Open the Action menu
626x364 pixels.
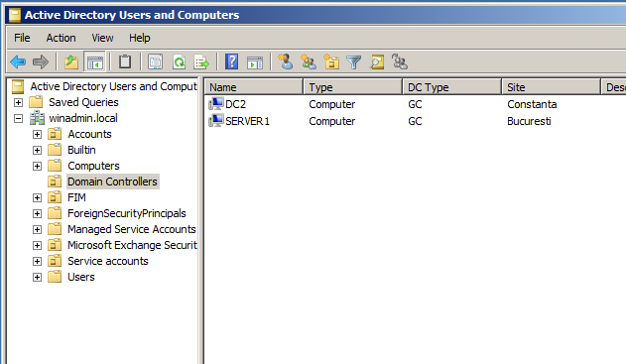pos(61,38)
